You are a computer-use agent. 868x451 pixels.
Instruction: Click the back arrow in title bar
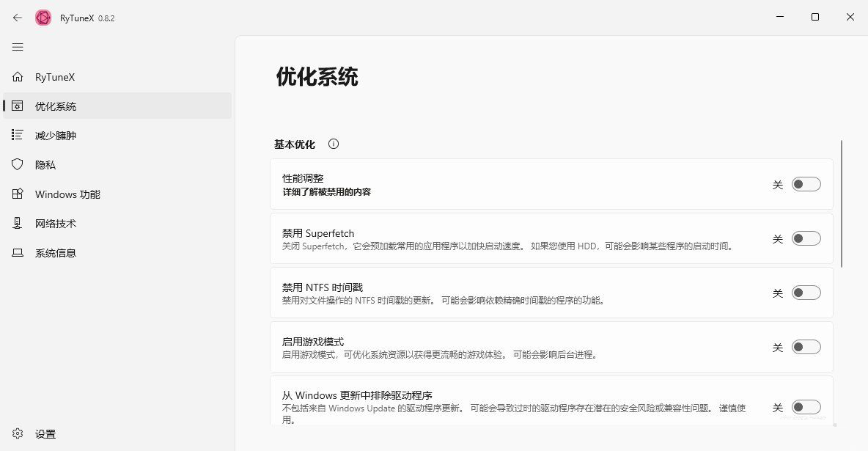pyautogui.click(x=18, y=18)
